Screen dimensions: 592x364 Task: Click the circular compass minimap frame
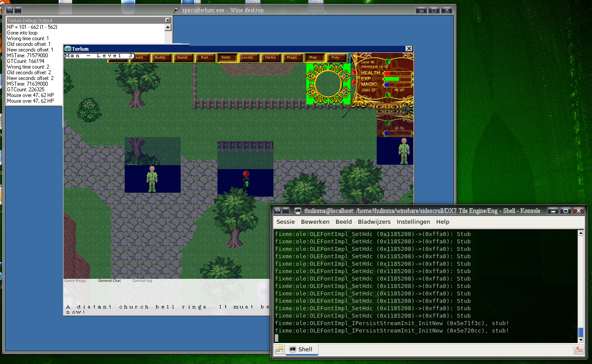point(328,83)
